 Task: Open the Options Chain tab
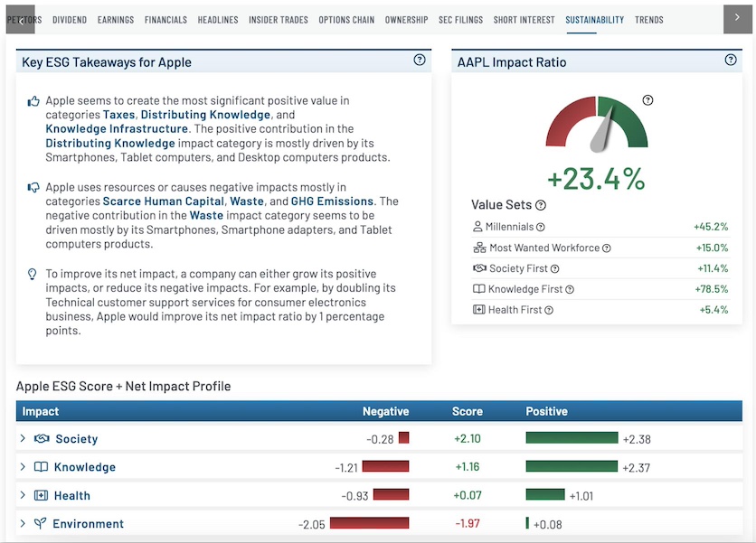point(346,20)
